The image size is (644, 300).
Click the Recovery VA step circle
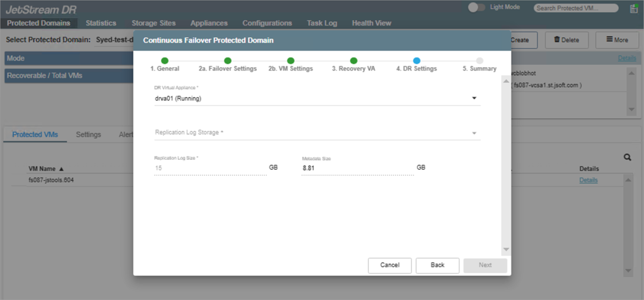pos(354,61)
